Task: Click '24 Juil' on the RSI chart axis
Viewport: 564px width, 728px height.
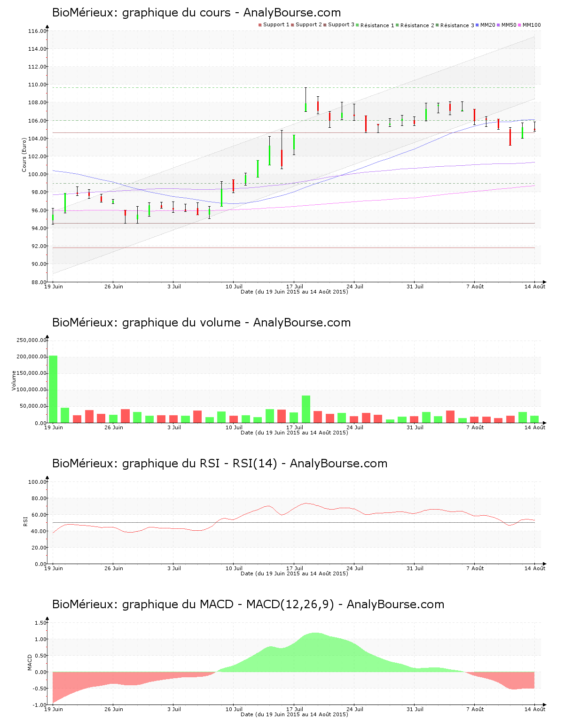Action: pos(355,568)
